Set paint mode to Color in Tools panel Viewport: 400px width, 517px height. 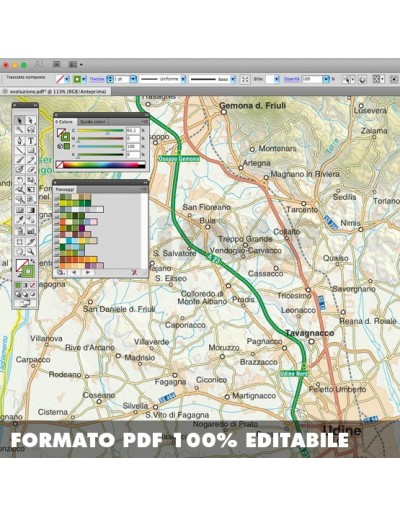click(x=18, y=285)
